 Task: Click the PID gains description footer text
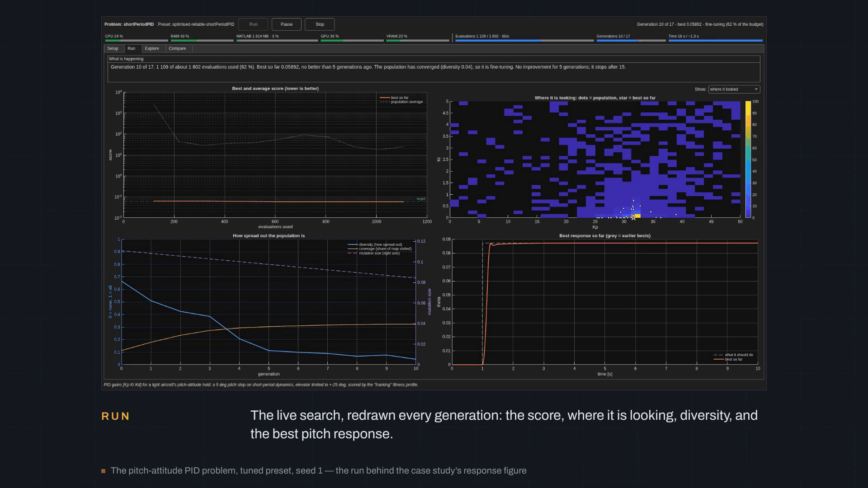[x=261, y=385]
